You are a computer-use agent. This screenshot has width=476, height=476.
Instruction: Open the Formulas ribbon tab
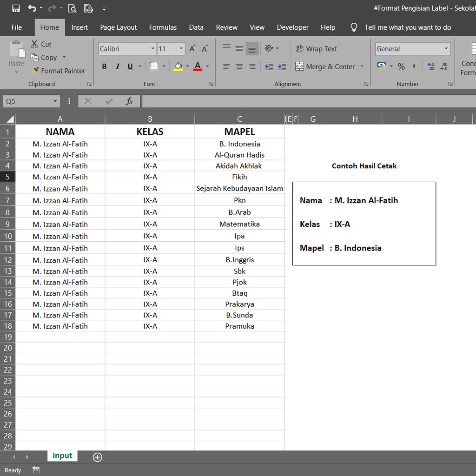pos(163,27)
